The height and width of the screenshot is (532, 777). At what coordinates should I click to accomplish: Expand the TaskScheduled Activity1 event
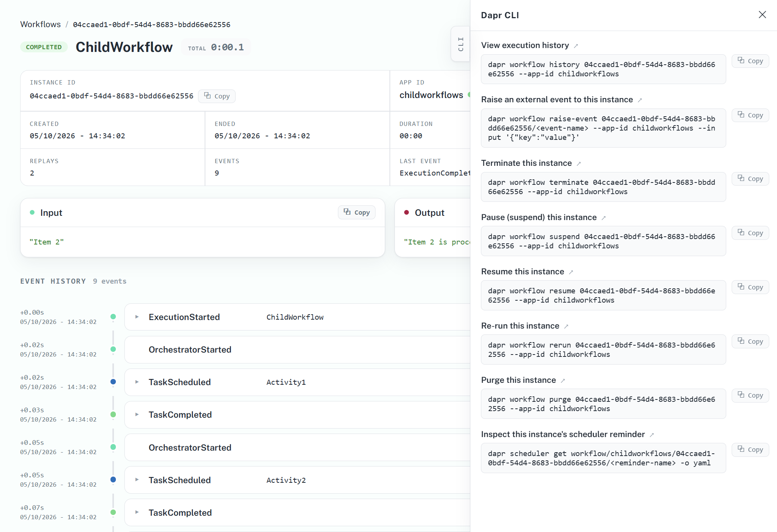click(137, 382)
